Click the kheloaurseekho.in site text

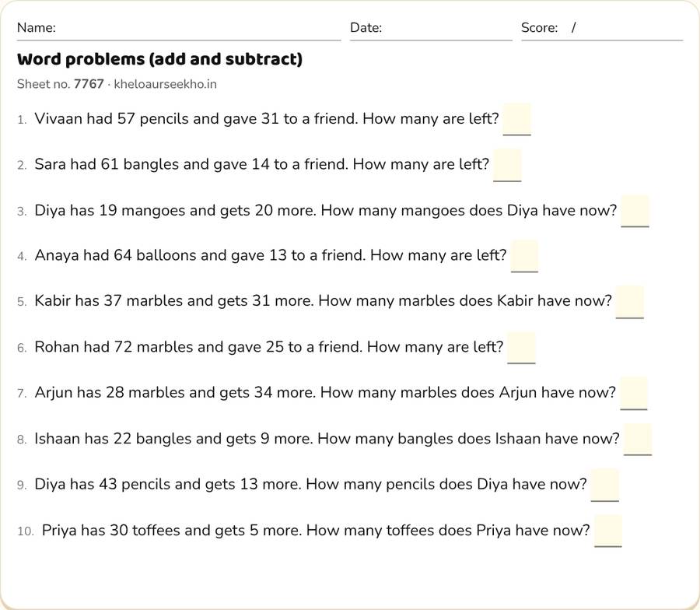click(x=165, y=84)
